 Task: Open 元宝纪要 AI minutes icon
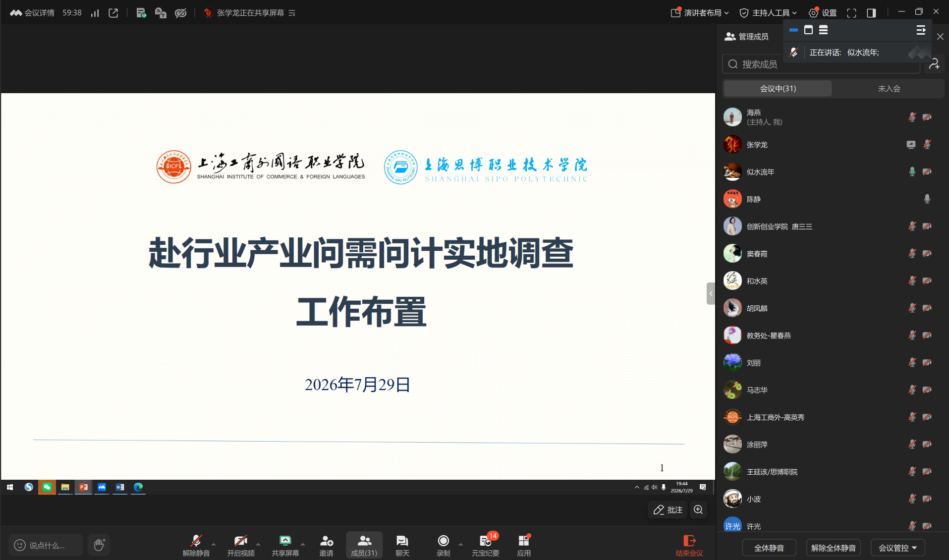pyautogui.click(x=485, y=545)
